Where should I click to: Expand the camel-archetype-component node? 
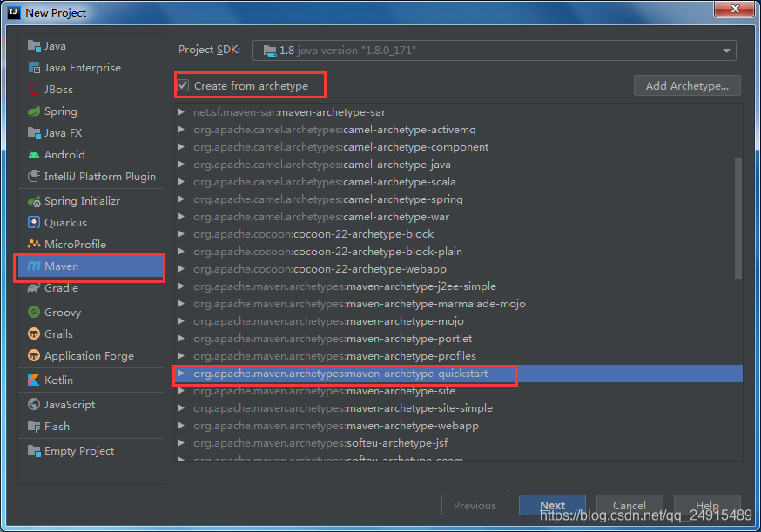pyautogui.click(x=181, y=147)
